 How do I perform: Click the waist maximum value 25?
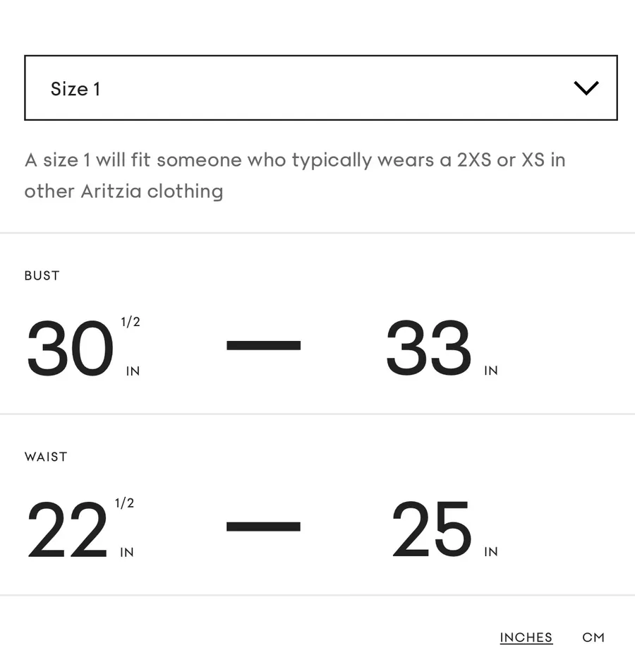coord(432,529)
